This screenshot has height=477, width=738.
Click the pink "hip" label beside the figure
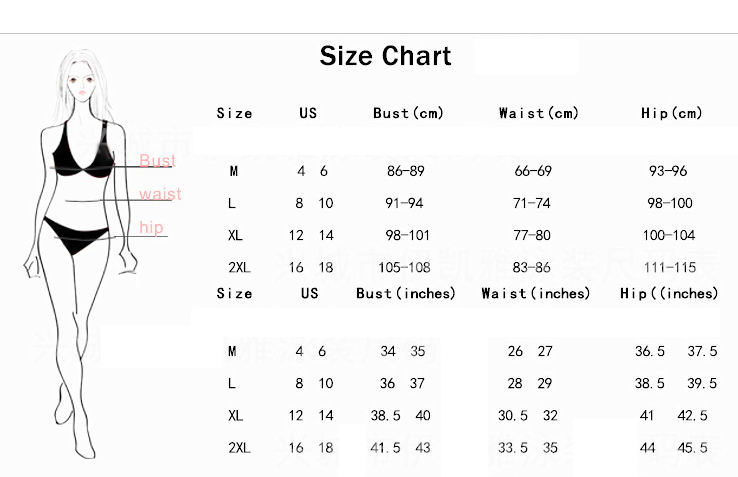(151, 228)
